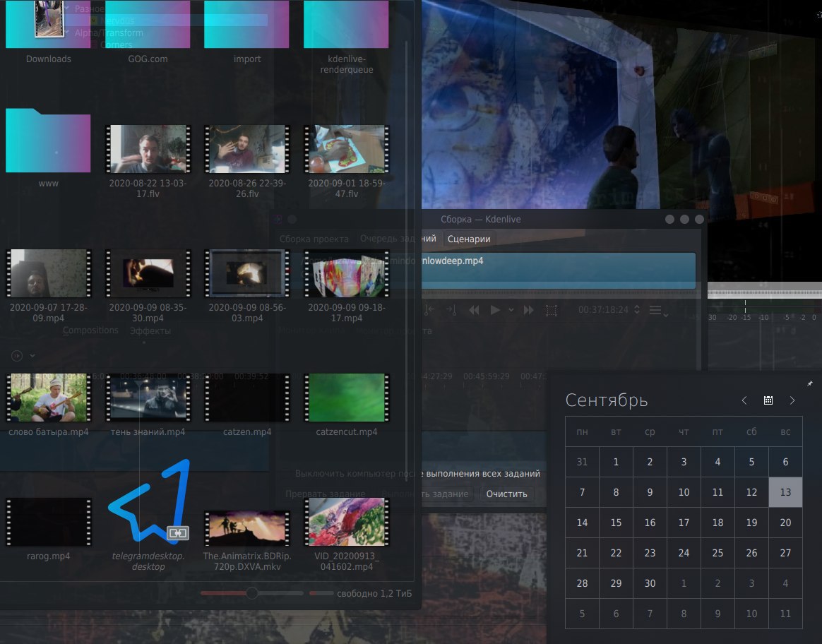
Task: Select August 31 in the calendar
Action: pyautogui.click(x=582, y=462)
